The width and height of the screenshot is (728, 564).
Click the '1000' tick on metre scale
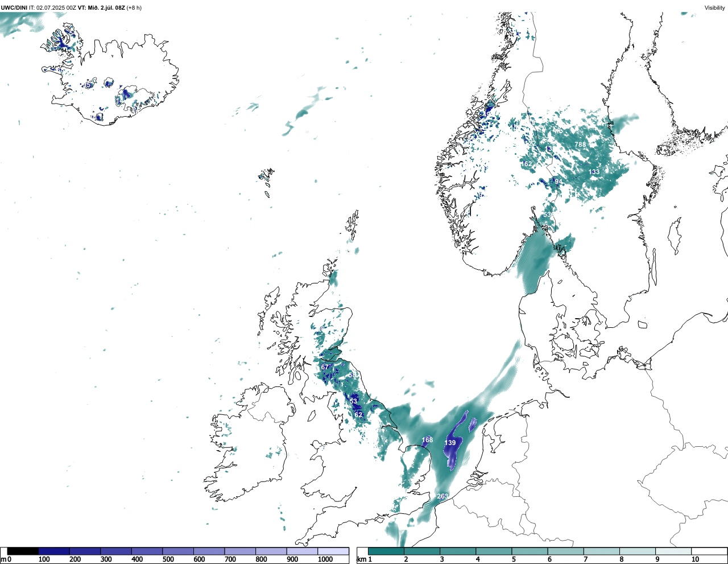pos(325,559)
